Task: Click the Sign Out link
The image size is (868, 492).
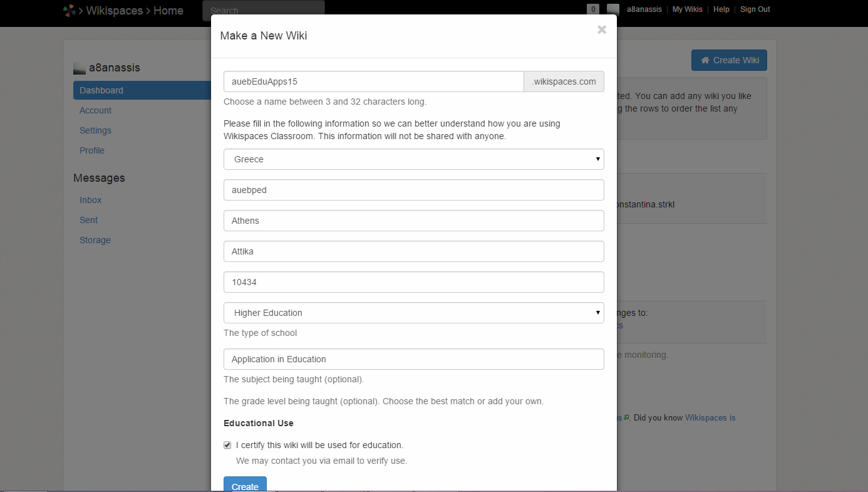Action: tap(755, 9)
